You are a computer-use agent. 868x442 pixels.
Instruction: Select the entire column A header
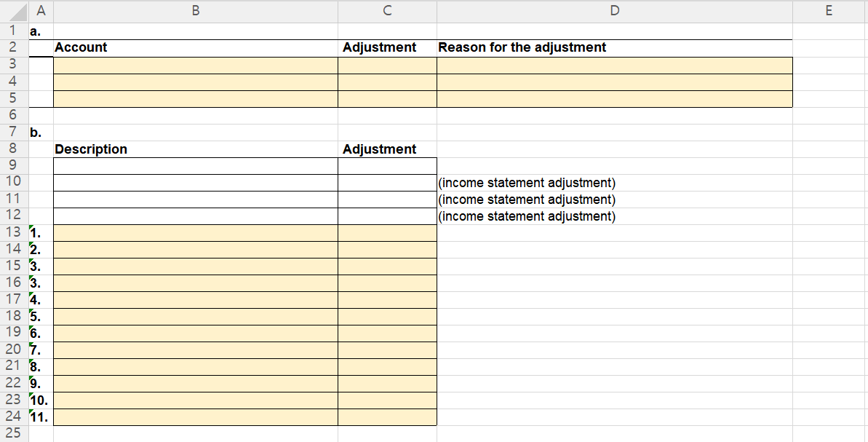coord(41,10)
